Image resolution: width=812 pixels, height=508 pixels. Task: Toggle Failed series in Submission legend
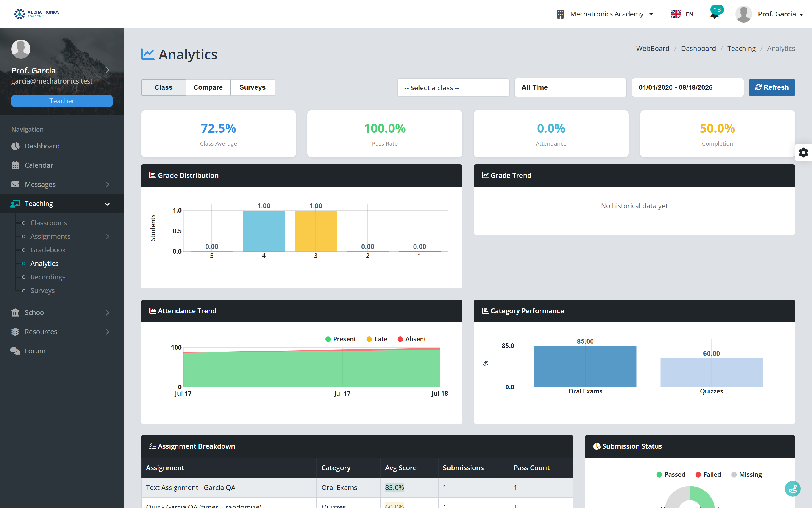(x=708, y=474)
